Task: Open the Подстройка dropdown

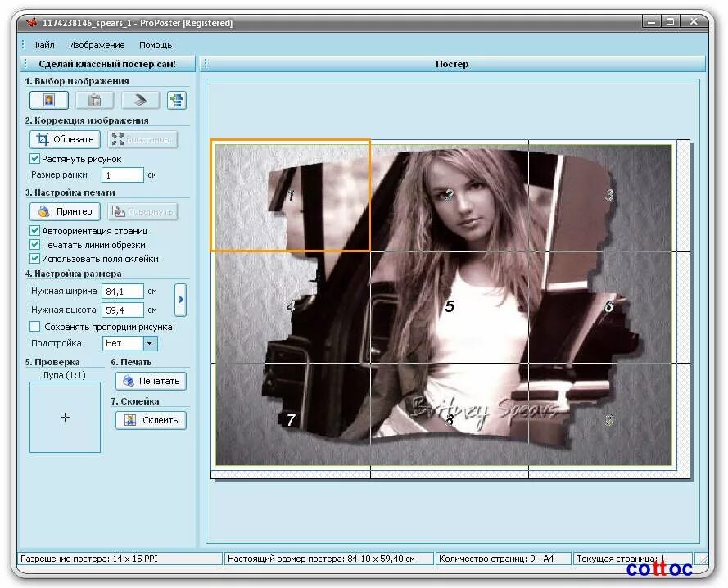Action: [130, 343]
